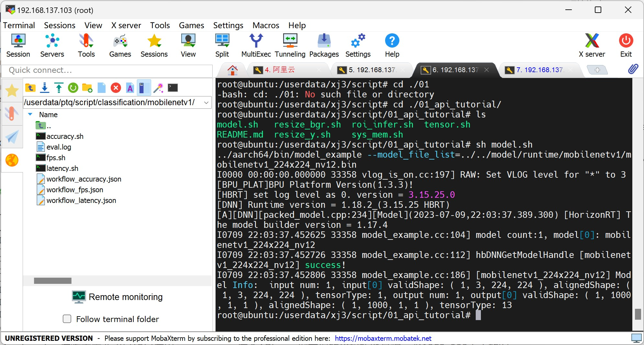
Task: Open the View menu in the menu bar
Action: click(93, 25)
